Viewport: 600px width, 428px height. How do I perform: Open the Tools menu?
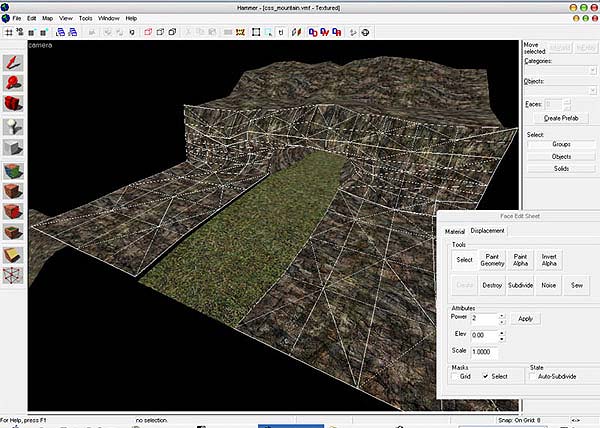(85, 18)
